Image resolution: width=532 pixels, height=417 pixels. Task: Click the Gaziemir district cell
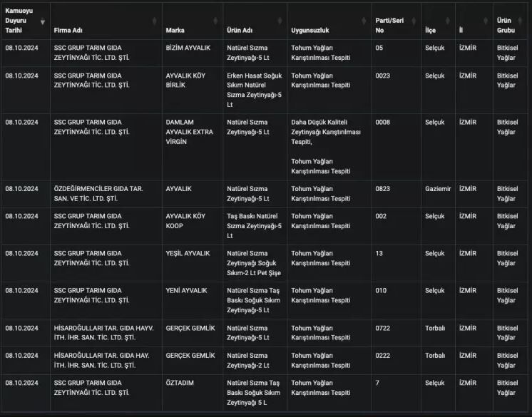[x=438, y=189]
